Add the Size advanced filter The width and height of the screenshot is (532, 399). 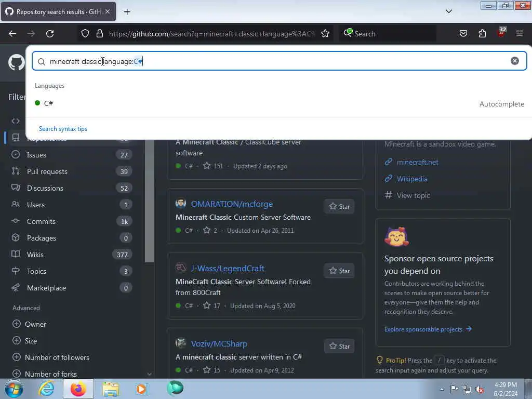[24, 341]
